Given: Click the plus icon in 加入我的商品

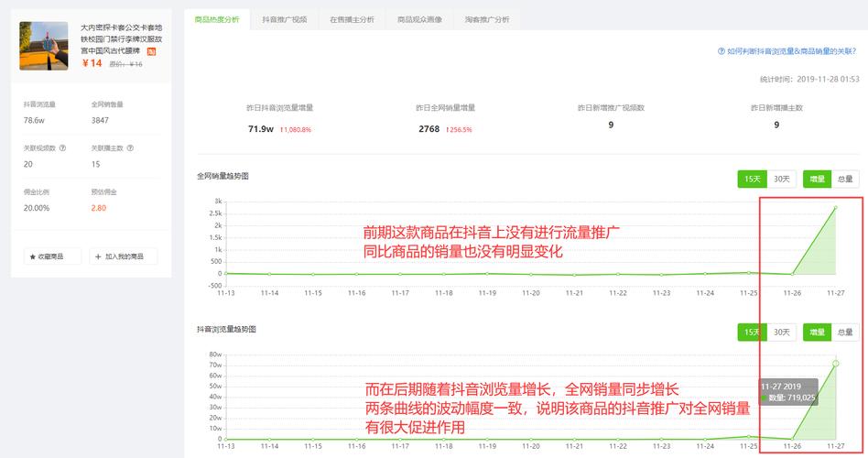Looking at the screenshot, I should [98, 257].
